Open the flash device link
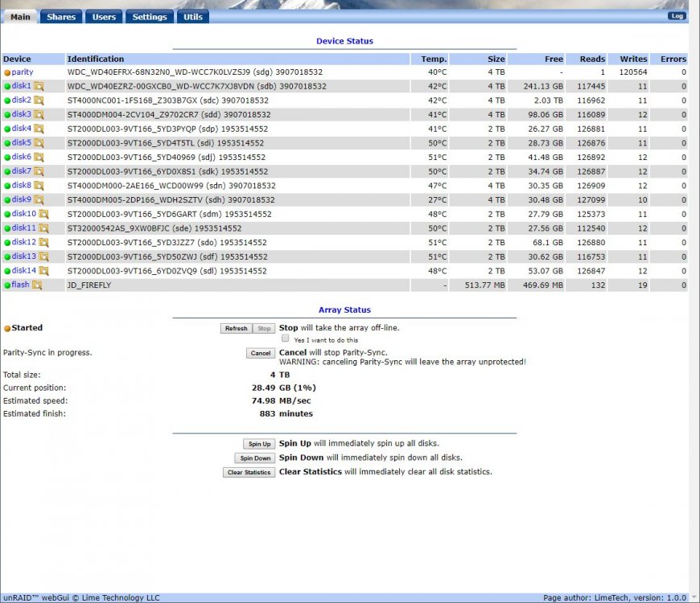 click(20, 285)
